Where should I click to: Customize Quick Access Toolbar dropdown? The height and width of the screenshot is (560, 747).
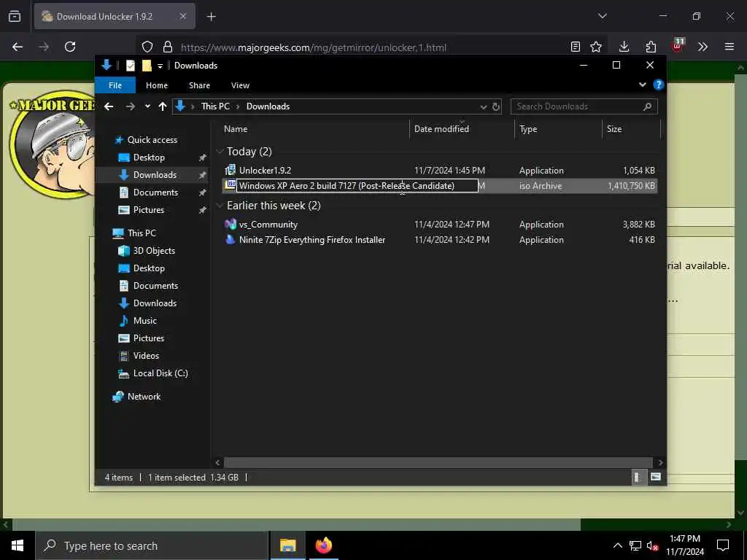pos(160,66)
